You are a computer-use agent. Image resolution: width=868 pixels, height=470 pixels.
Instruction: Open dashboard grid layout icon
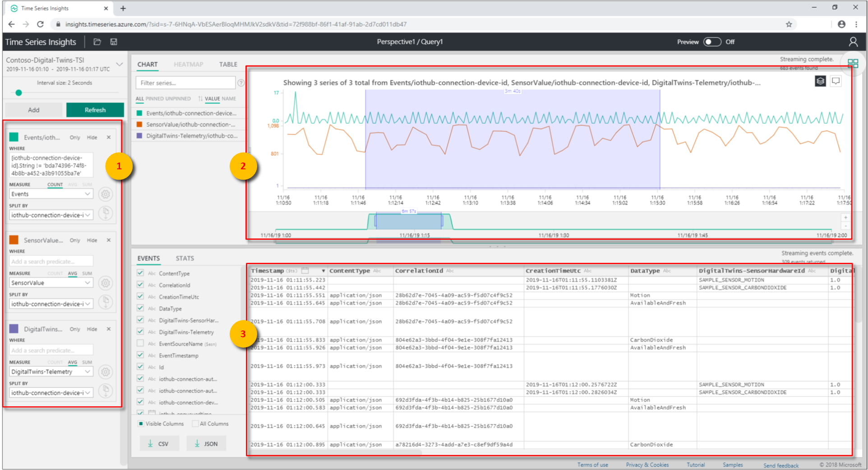coord(853,64)
